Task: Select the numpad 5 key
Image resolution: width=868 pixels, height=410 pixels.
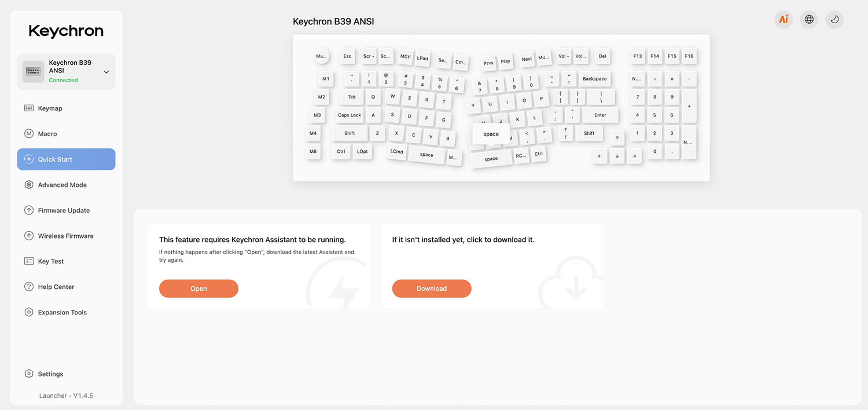Action: click(x=654, y=115)
